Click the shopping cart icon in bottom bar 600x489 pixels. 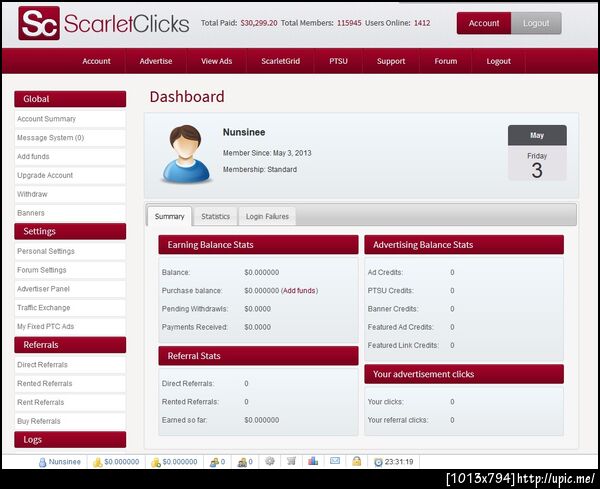coord(291,461)
